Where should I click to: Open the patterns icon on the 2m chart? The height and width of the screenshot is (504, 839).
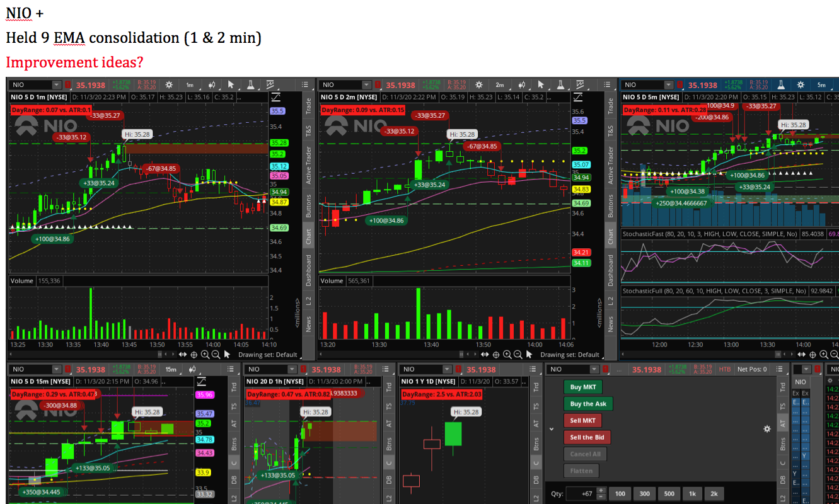coord(581,85)
